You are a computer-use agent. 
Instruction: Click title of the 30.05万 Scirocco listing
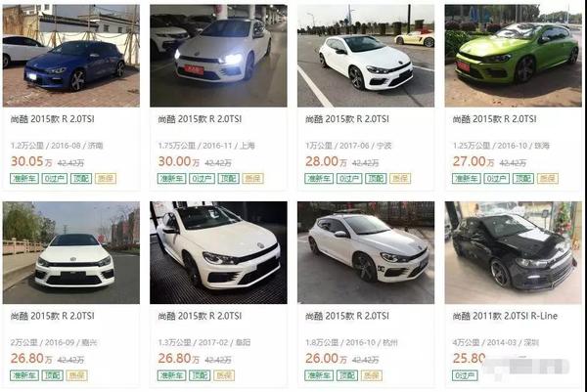tap(53, 119)
